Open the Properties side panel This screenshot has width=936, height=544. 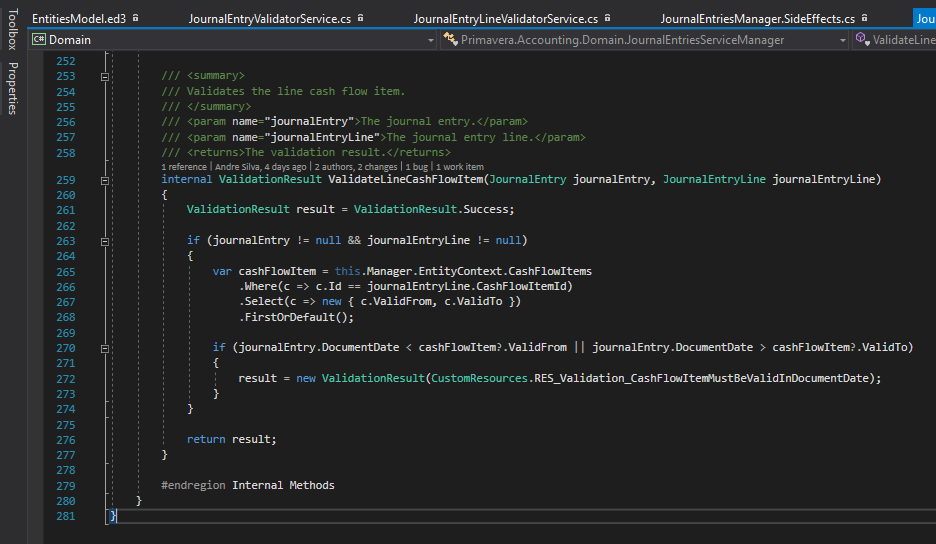pyautogui.click(x=13, y=88)
